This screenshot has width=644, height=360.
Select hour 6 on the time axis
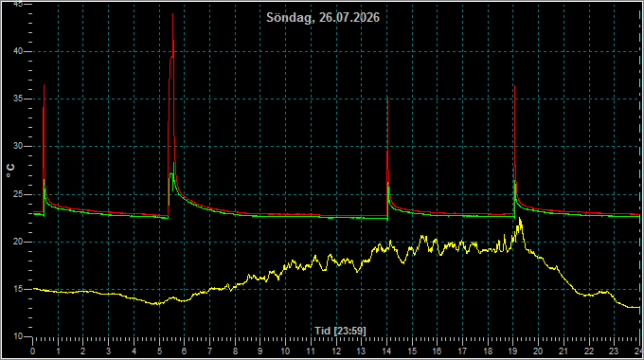coord(184,351)
